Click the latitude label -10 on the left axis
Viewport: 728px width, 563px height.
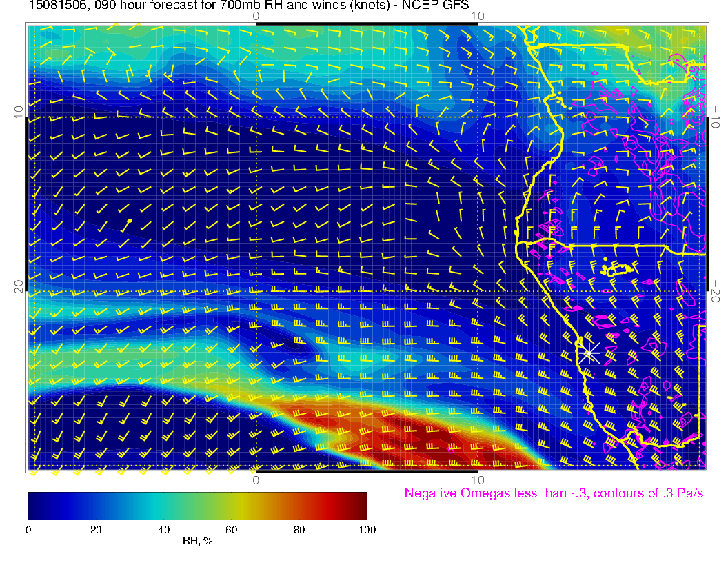tap(19, 117)
